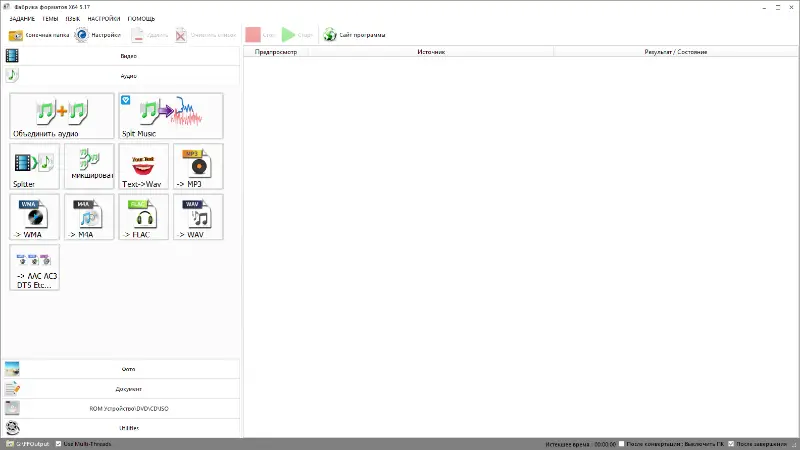Open the ТЕМЫ menu
Viewport: 800px width, 450px height.
click(x=50, y=19)
